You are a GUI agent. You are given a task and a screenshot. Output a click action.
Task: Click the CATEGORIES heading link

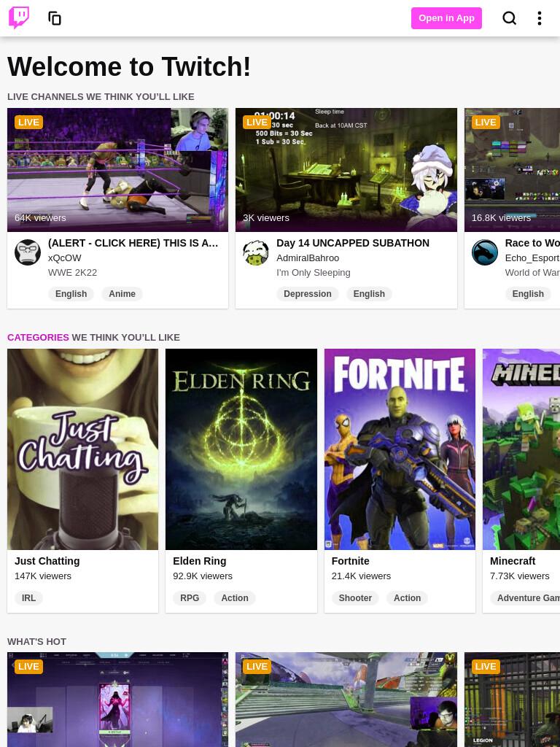pos(38,337)
